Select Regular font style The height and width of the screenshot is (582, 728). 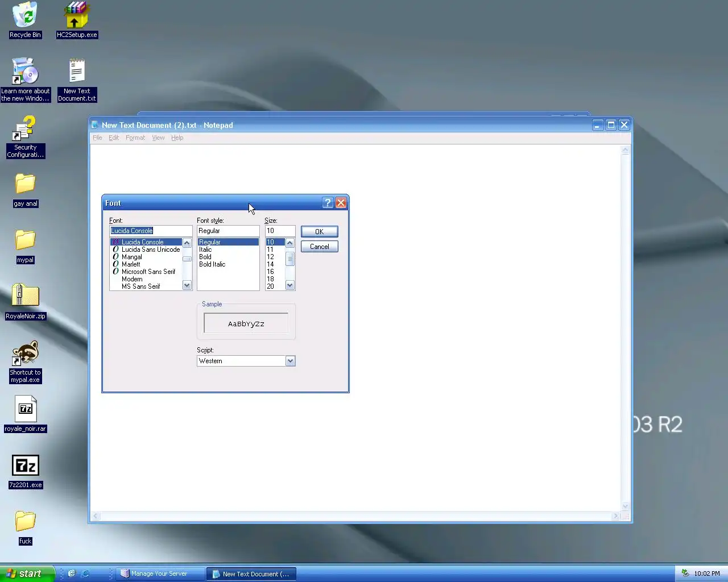point(228,242)
